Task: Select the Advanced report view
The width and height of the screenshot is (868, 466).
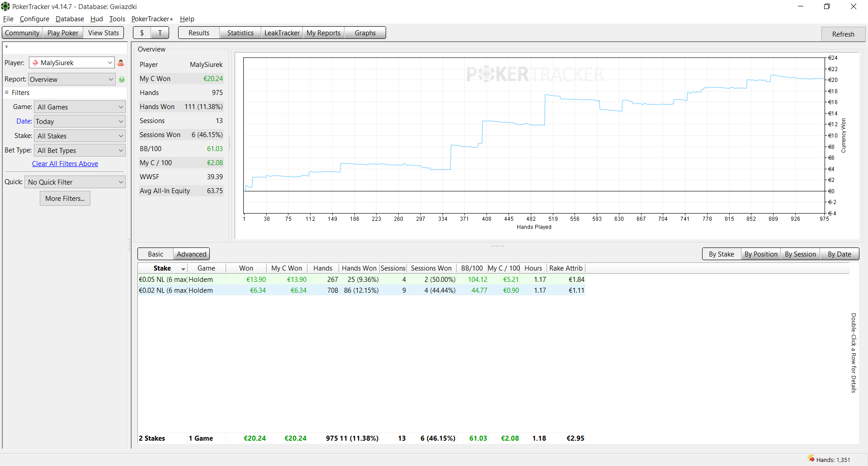Action: point(192,254)
